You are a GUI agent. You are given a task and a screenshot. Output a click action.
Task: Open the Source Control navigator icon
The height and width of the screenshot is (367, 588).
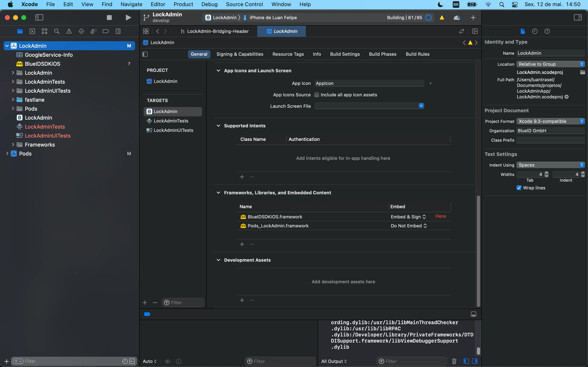tap(32, 31)
